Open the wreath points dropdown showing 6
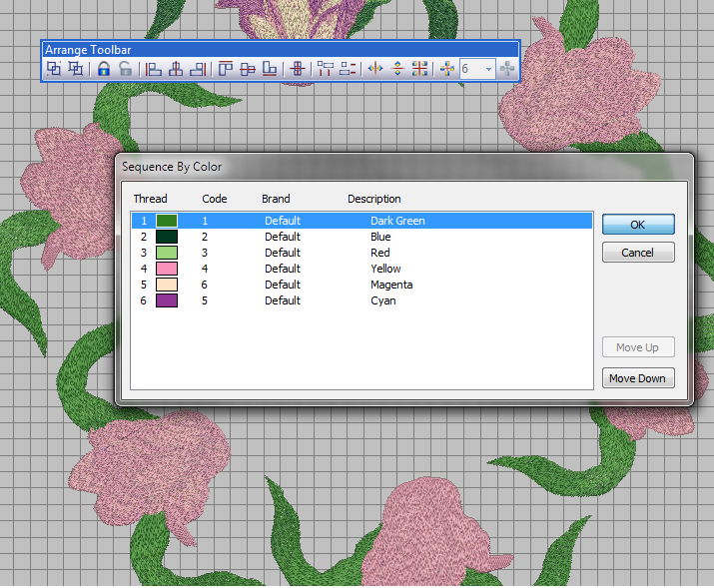This screenshot has height=588, width=714. 488,69
